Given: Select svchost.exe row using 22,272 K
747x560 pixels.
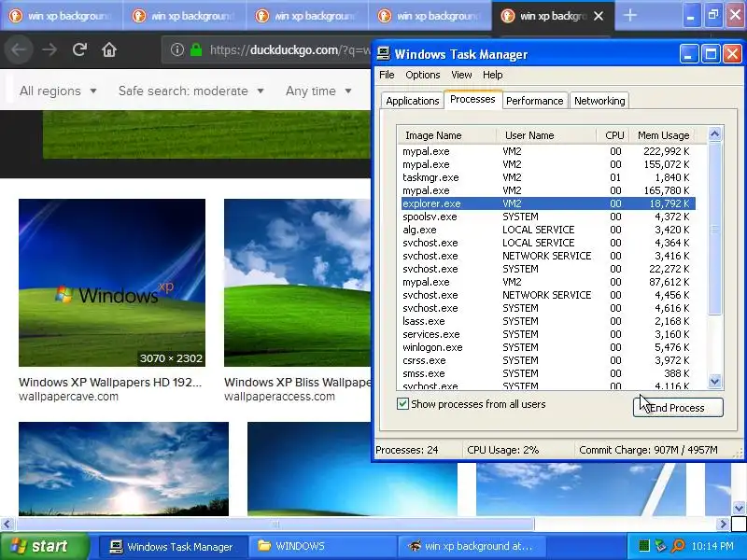Looking at the screenshot, I should tap(547, 269).
